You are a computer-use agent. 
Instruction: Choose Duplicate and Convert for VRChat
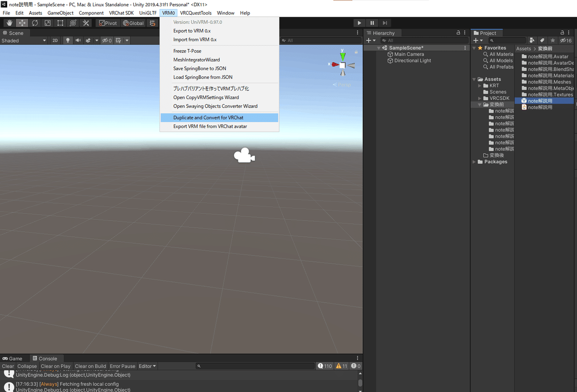click(x=219, y=118)
